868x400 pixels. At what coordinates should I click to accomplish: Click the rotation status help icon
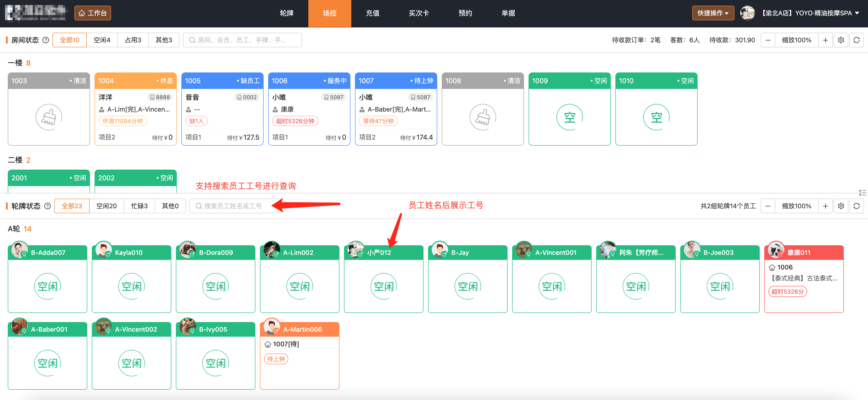point(48,206)
